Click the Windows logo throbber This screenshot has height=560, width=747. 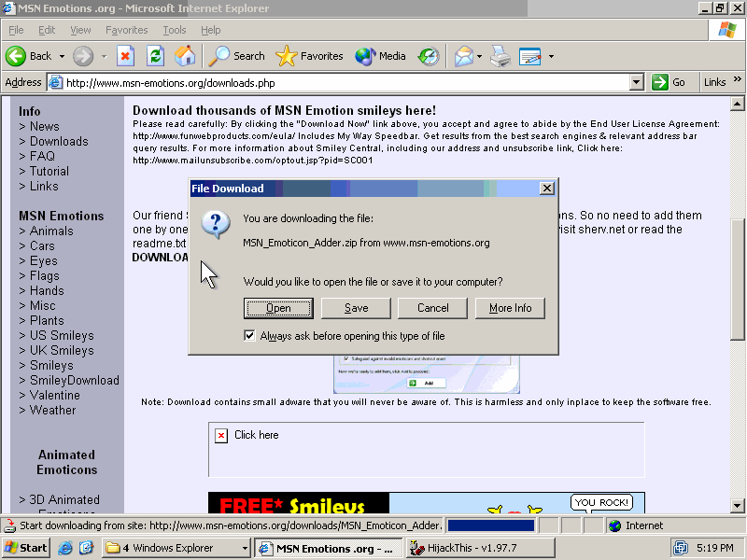pyautogui.click(x=727, y=30)
